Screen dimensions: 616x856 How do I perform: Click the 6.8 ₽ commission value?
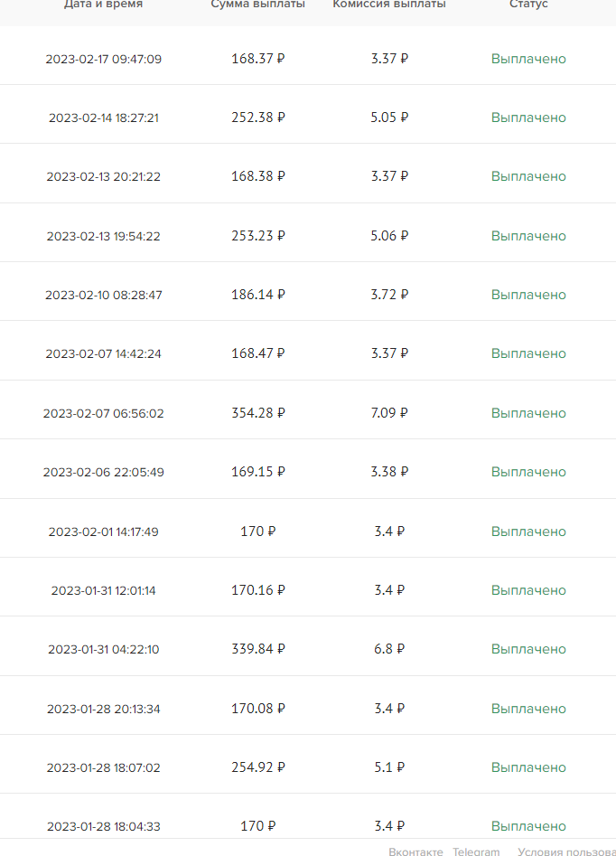pos(389,649)
